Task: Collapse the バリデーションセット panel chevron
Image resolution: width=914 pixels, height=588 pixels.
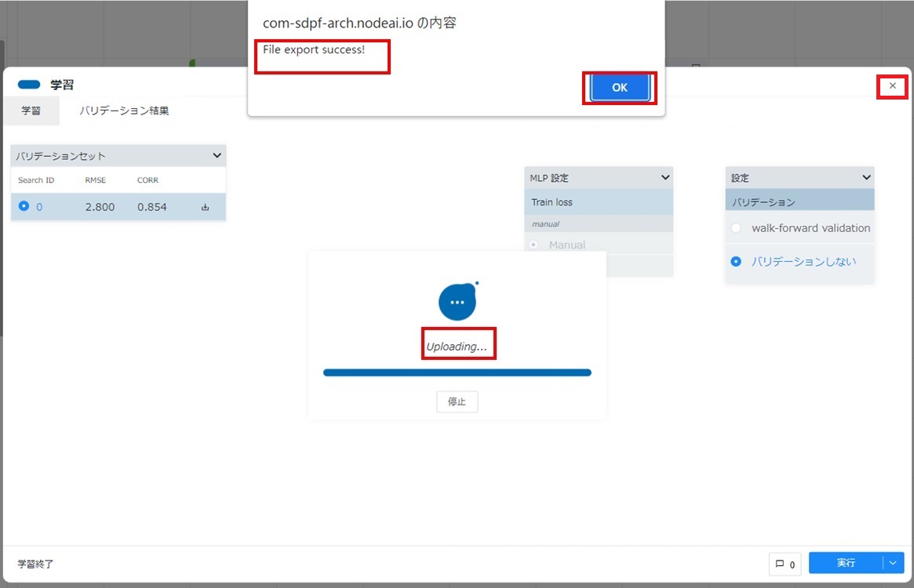Action: tap(217, 155)
